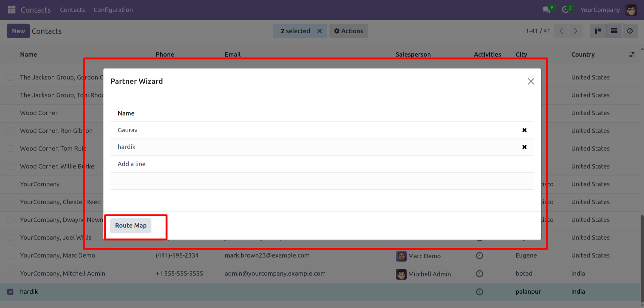Click Mitchell Admin salesperson avatar
The width and height of the screenshot is (644, 308).
(401, 274)
